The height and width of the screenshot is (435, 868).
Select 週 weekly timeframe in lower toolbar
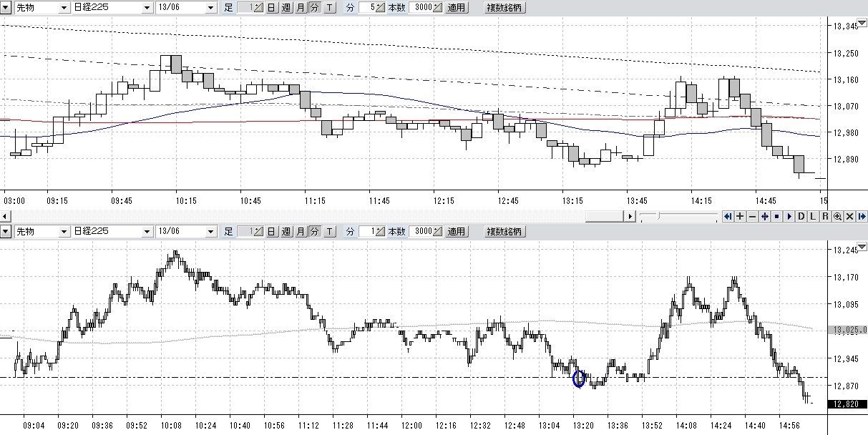[286, 232]
